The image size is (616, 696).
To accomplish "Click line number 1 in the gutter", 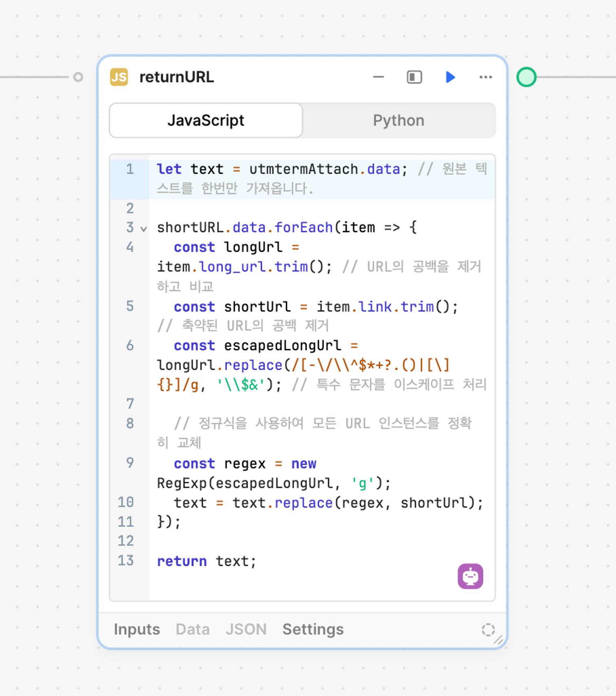I will tap(130, 169).
